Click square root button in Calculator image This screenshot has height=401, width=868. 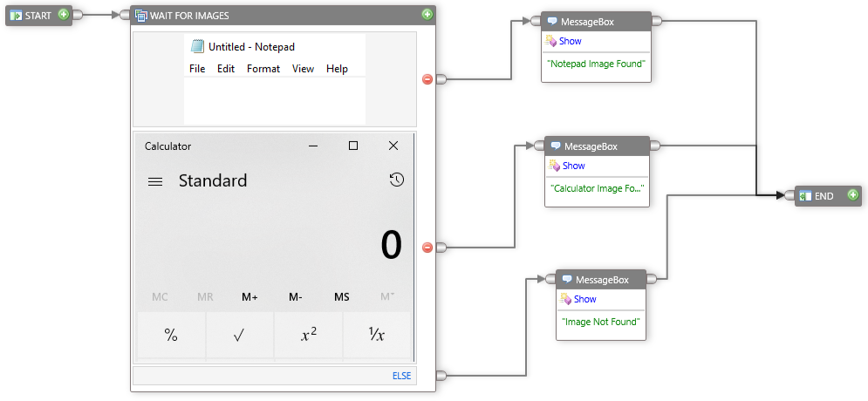coord(239,335)
